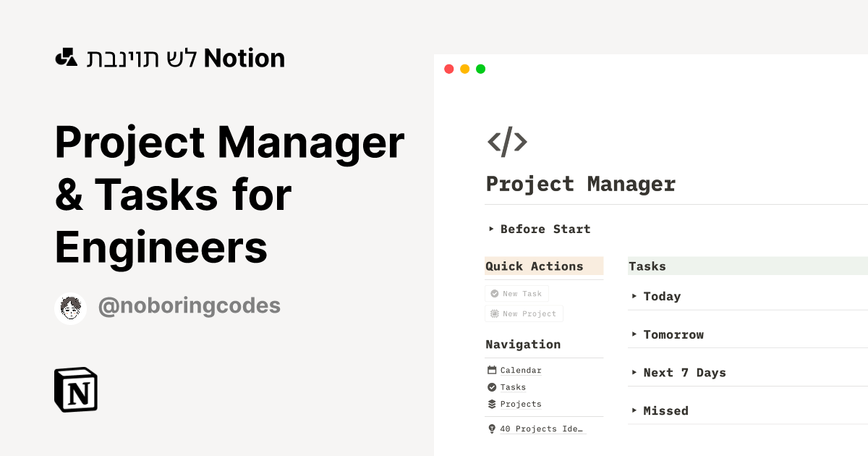Click the lightbulb icon near 40 Projects Ideas
The width and height of the screenshot is (868, 456).
(x=491, y=428)
